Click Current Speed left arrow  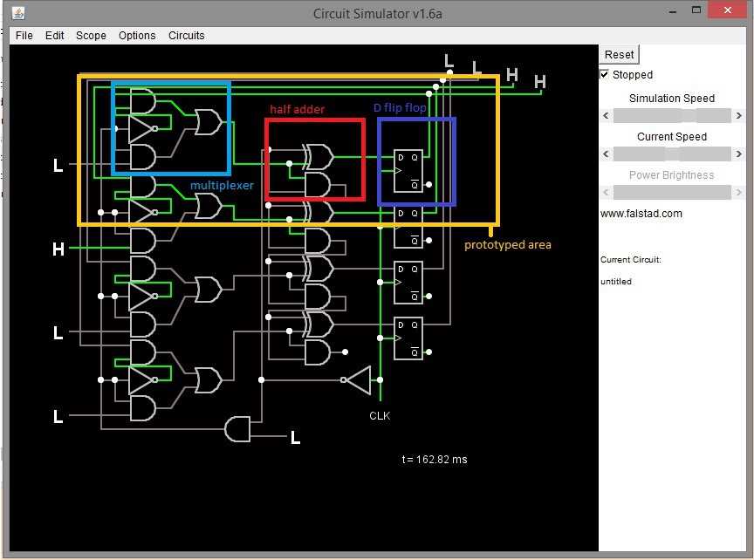click(x=606, y=154)
